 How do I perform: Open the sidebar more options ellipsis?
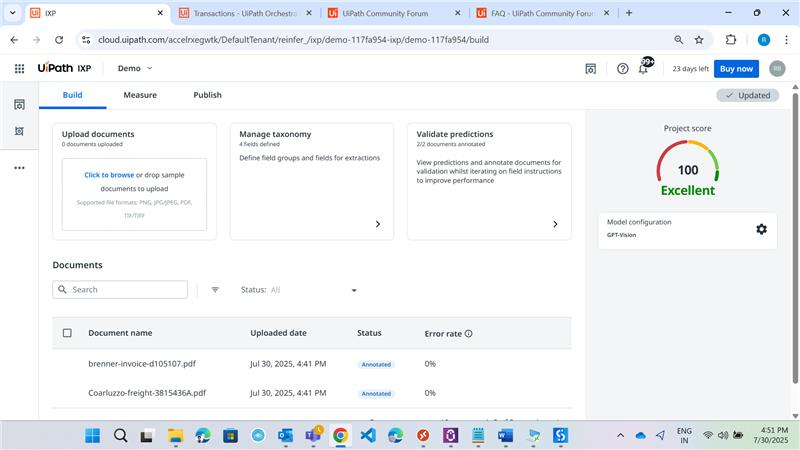[19, 168]
